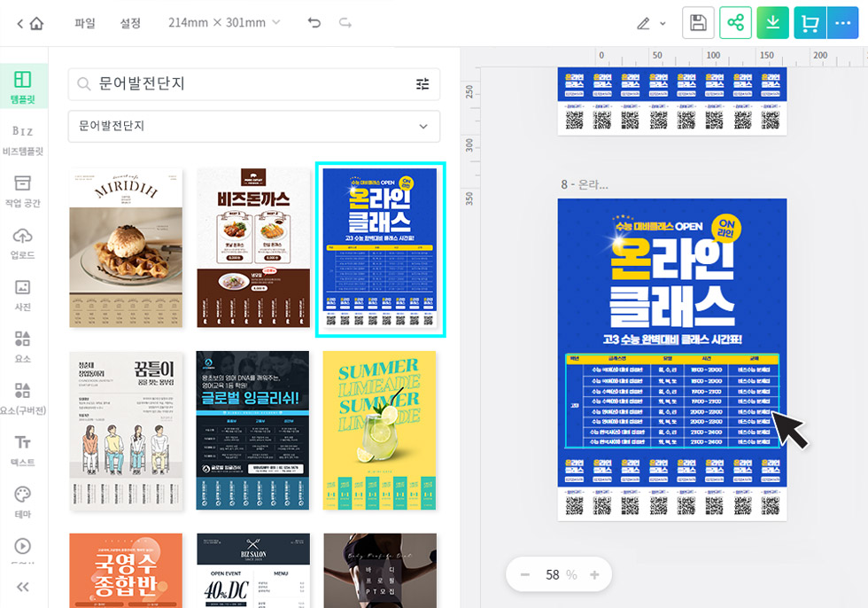
Task: Open the 설정 menu
Action: (130, 23)
